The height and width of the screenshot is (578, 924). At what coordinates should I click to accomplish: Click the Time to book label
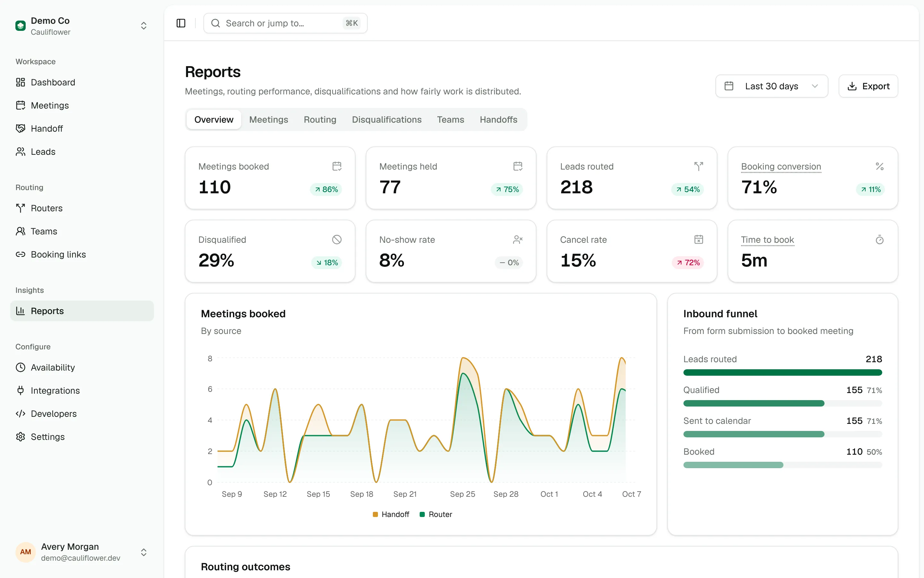(767, 240)
